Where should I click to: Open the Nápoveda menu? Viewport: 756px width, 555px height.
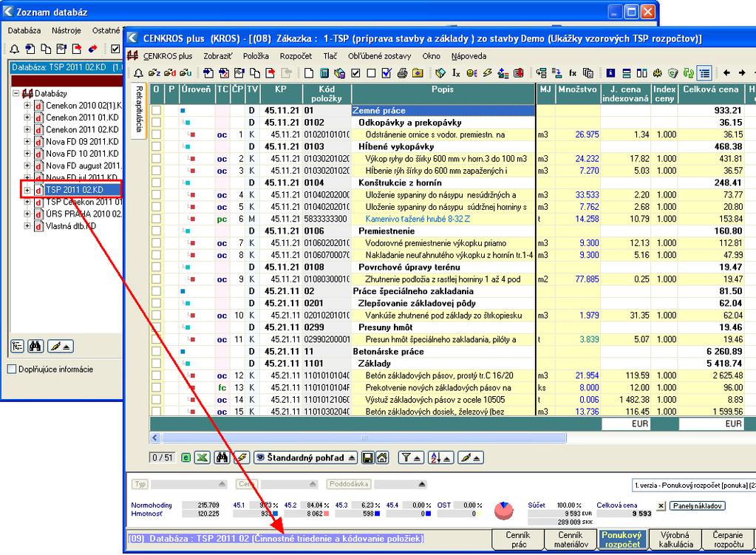click(x=469, y=56)
